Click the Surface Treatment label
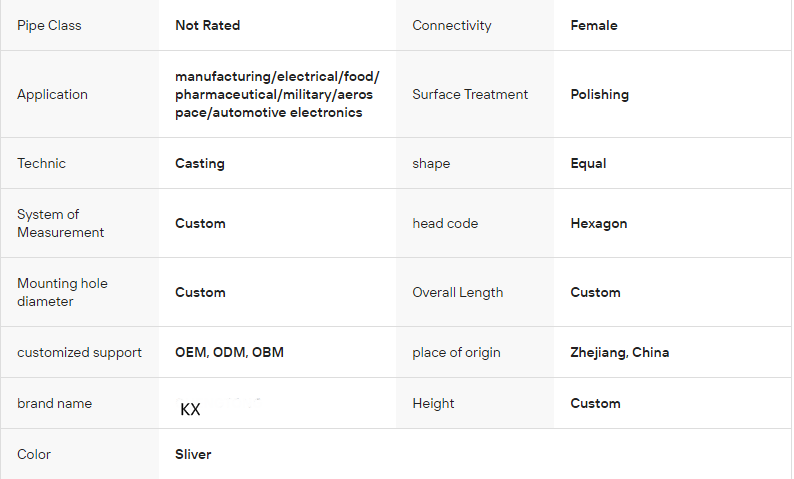This screenshot has width=794, height=479. click(470, 94)
